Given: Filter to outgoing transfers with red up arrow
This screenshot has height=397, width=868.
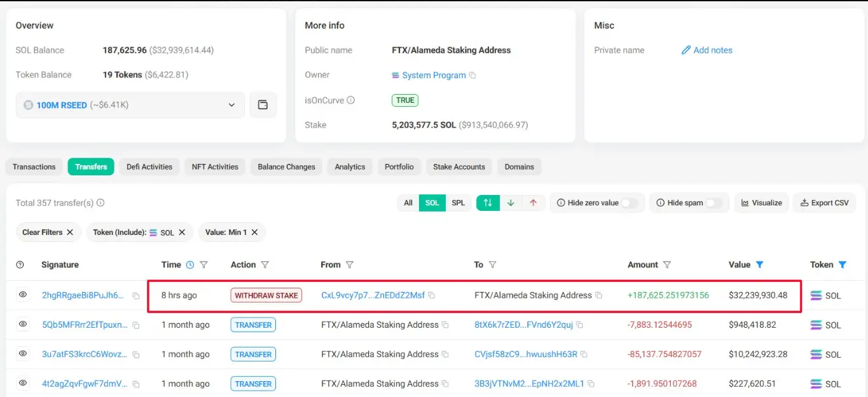Looking at the screenshot, I should click(x=533, y=203).
